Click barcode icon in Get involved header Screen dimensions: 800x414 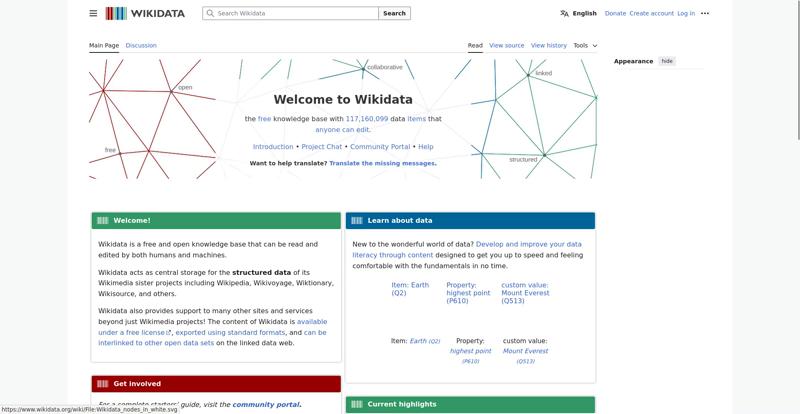point(103,383)
